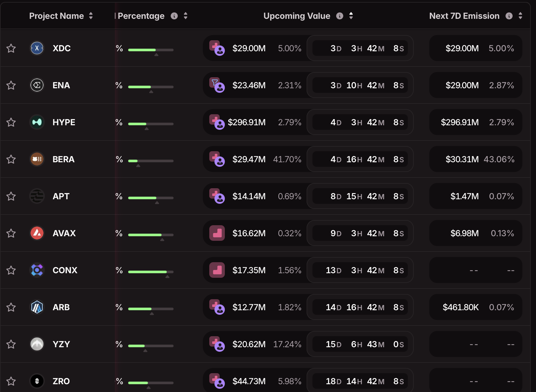The width and height of the screenshot is (536, 392).
Task: Sort by Project Name column arrows
Action: point(91,16)
